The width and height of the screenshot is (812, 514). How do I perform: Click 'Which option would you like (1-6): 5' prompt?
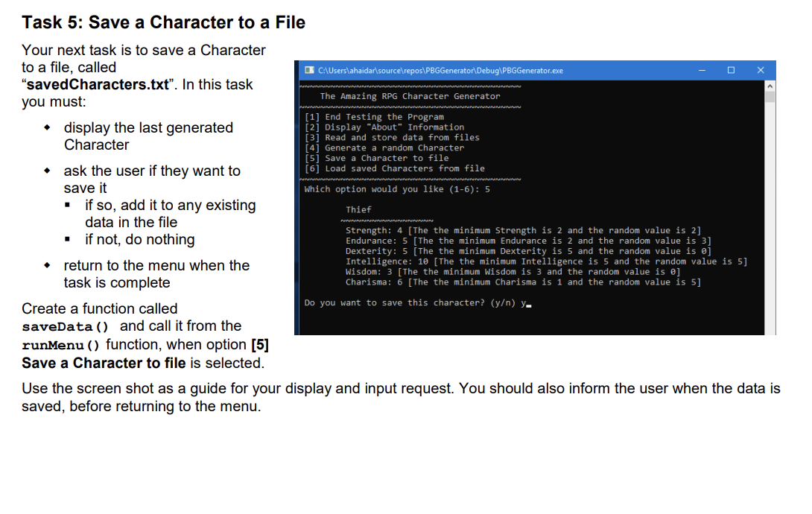[x=397, y=189]
